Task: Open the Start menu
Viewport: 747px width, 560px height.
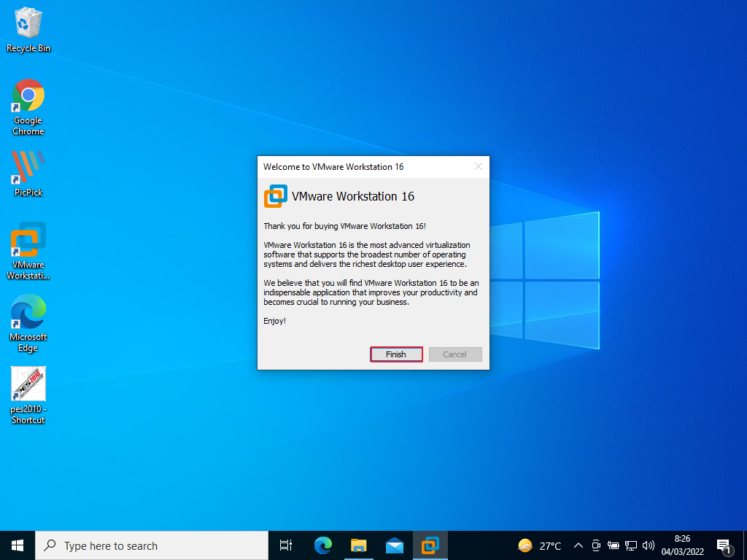Action: [16, 545]
